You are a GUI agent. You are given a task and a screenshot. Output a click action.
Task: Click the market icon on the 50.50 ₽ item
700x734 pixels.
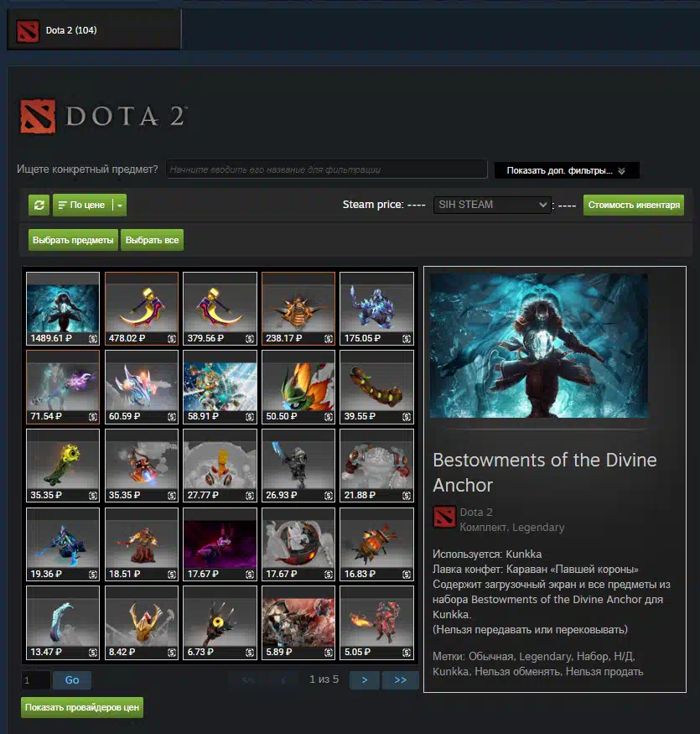329,417
